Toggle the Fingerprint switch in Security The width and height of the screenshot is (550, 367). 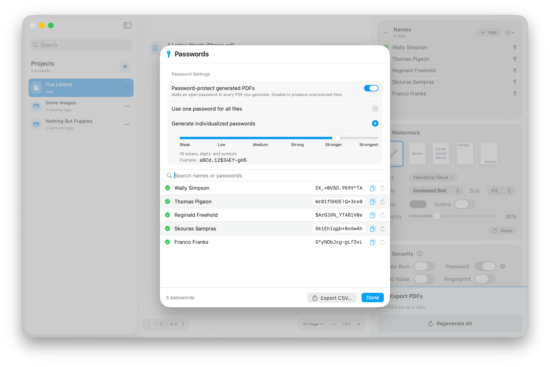tap(485, 279)
